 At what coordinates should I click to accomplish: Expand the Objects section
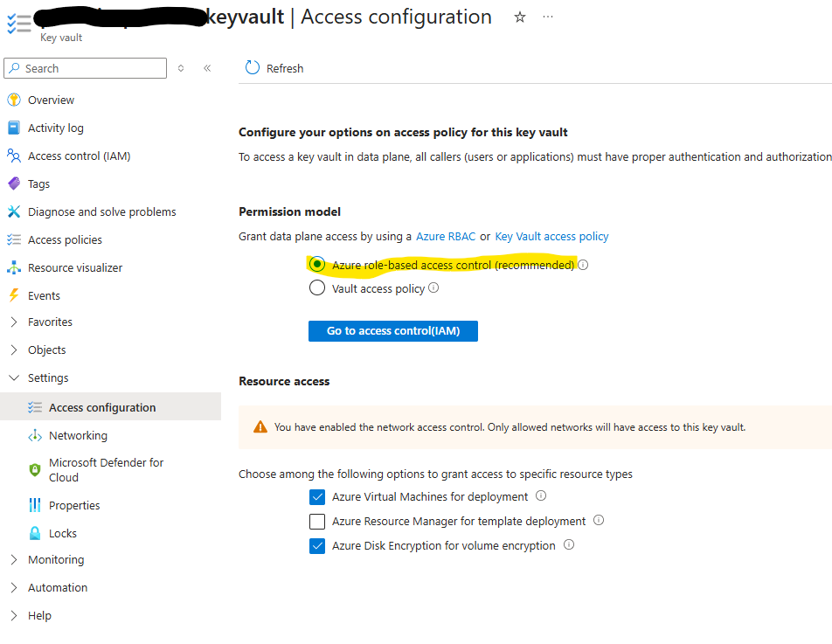(x=14, y=350)
